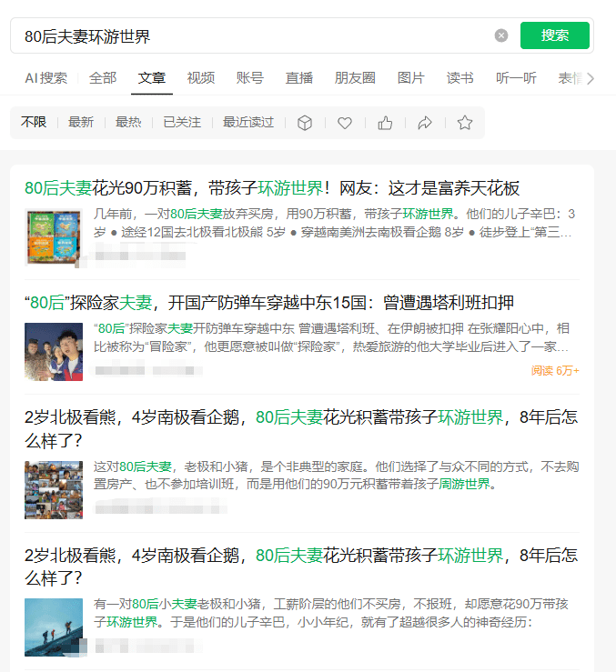The height and width of the screenshot is (672, 616).
Task: Expand more tabs with right chevron
Action: pos(591,79)
